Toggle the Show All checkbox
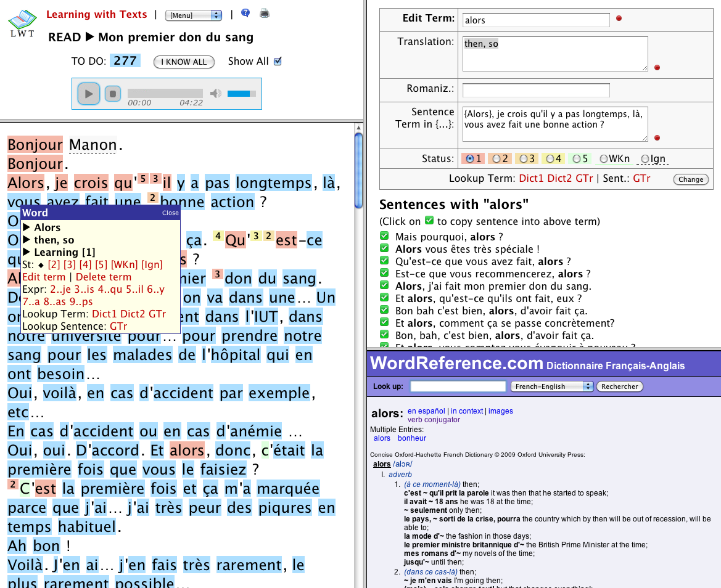This screenshot has width=721, height=588. pyautogui.click(x=278, y=61)
